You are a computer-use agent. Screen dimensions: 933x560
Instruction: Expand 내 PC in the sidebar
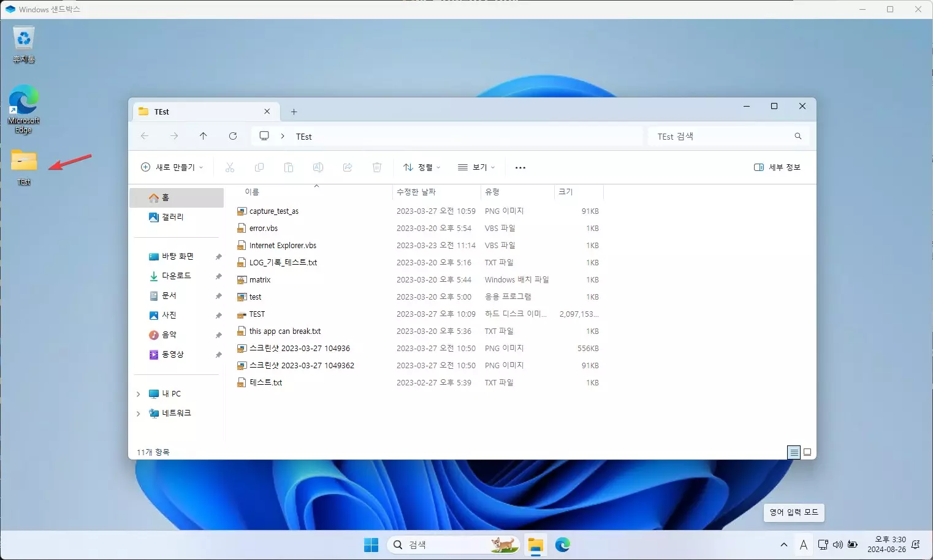point(138,393)
